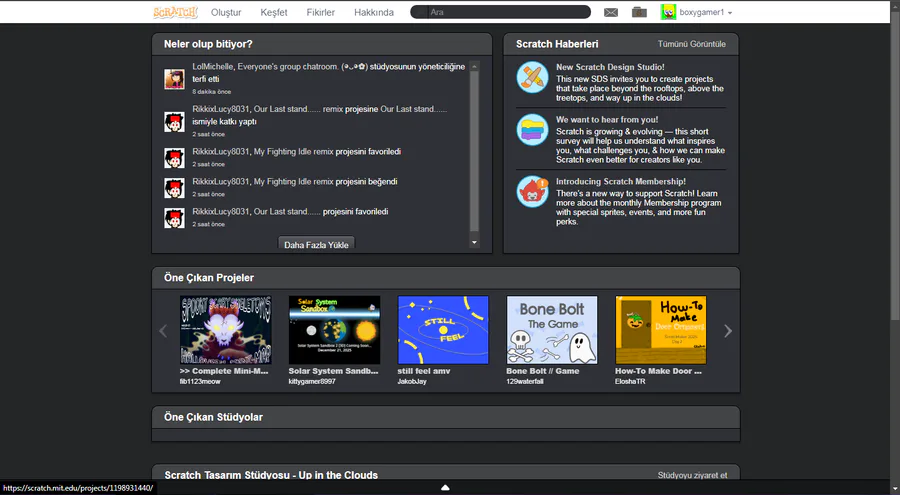900x495 pixels.
Task: Open the Fikirler menu item
Action: click(320, 12)
